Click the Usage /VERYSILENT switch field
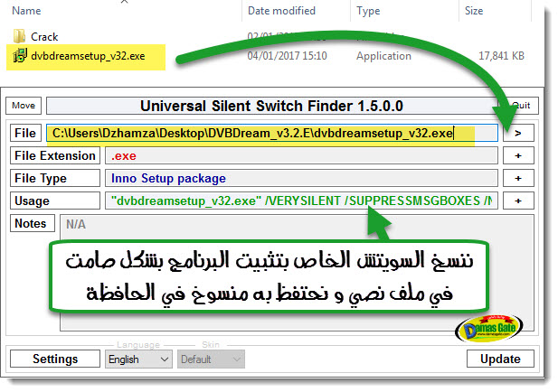558x392 pixels. pyautogui.click(x=301, y=201)
